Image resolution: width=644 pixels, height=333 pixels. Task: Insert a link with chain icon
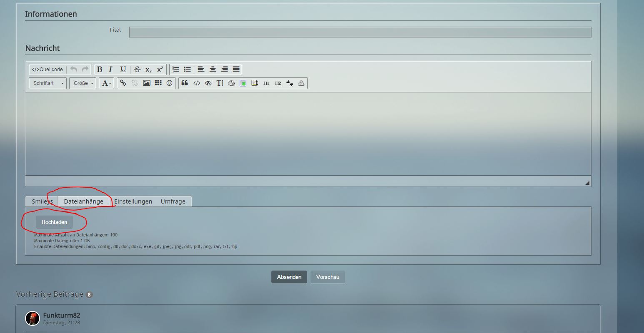point(123,83)
